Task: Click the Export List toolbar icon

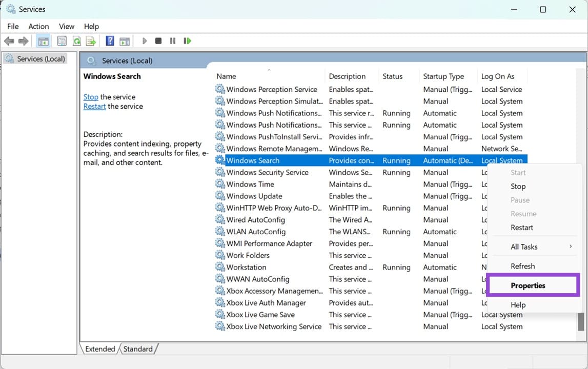Action: 92,41
